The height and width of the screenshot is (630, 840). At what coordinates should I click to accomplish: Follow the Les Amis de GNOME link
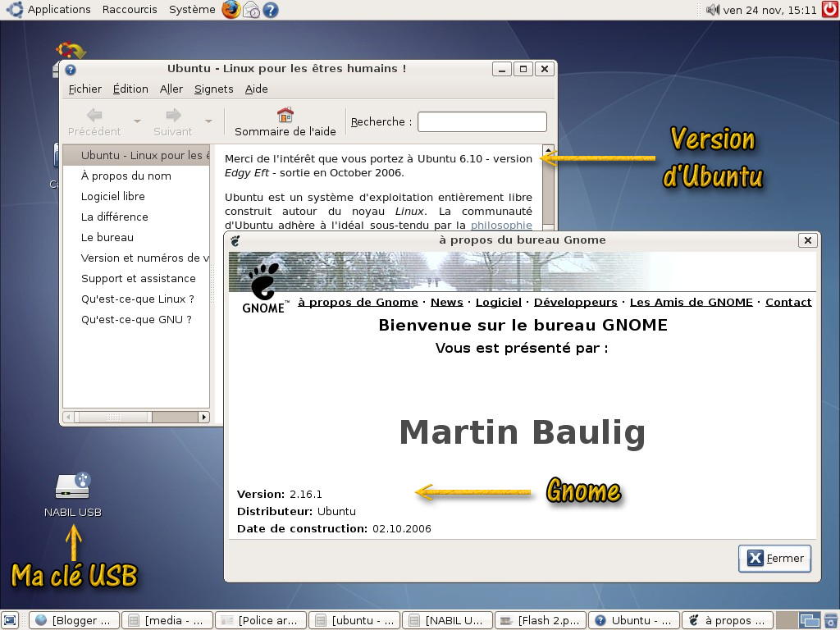[691, 302]
